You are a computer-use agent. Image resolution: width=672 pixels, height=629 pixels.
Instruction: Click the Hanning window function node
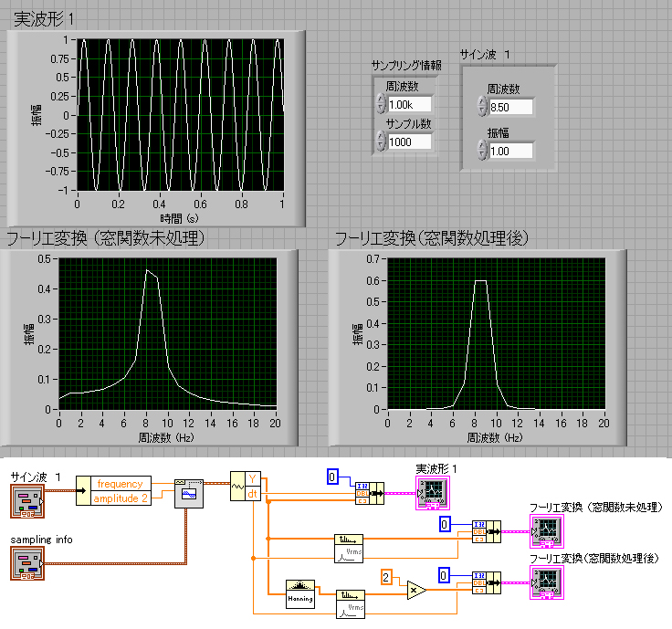tap(299, 593)
